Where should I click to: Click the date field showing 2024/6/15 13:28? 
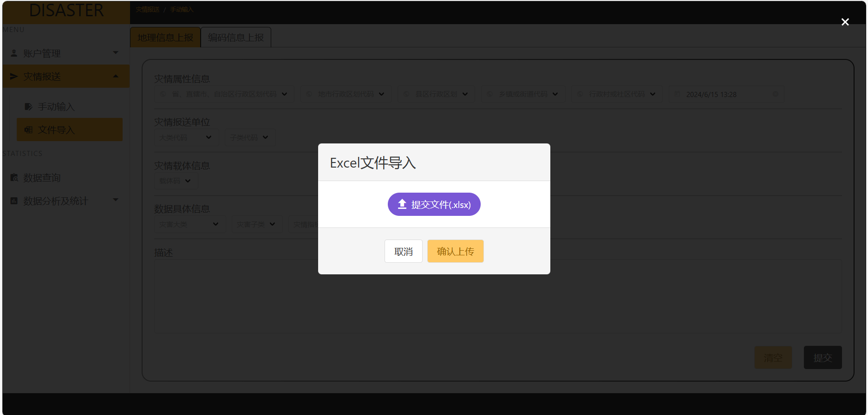726,94
